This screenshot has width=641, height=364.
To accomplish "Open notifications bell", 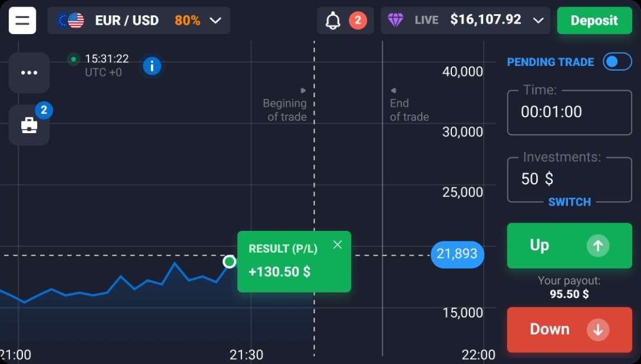I will [333, 21].
